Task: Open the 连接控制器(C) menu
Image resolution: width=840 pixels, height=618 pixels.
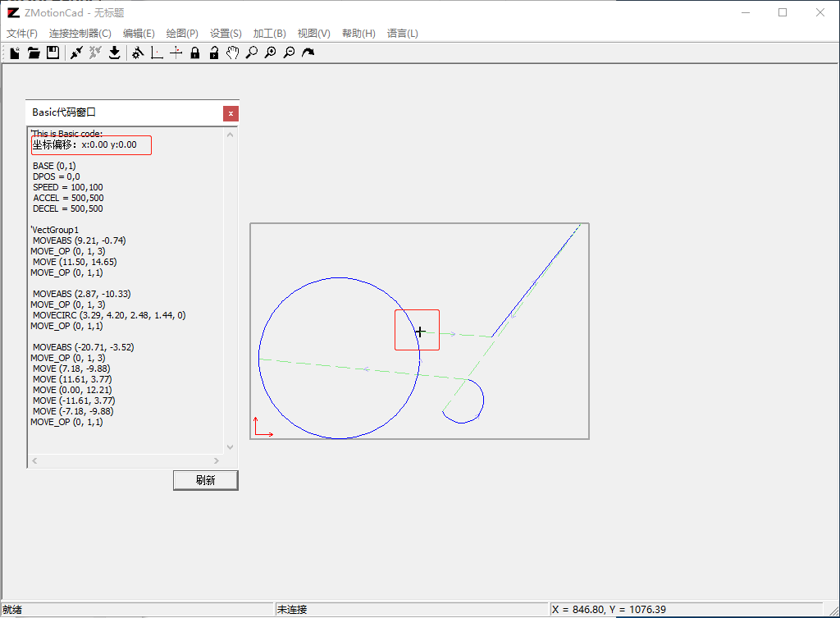Action: tap(80, 33)
